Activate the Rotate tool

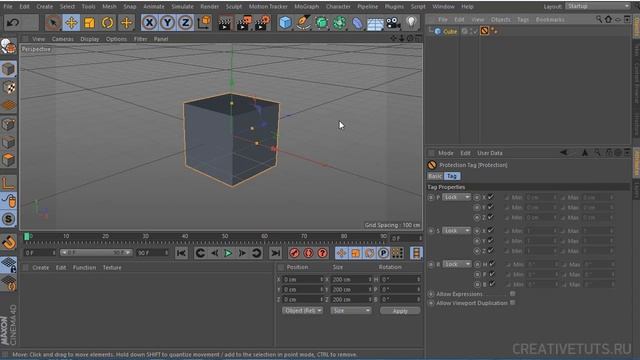point(108,22)
